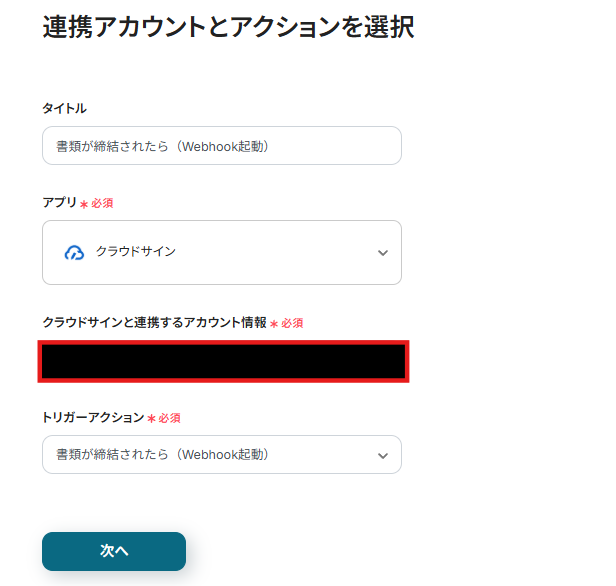Select the blacked-out account information field
The height and width of the screenshot is (586, 616).
click(223, 361)
